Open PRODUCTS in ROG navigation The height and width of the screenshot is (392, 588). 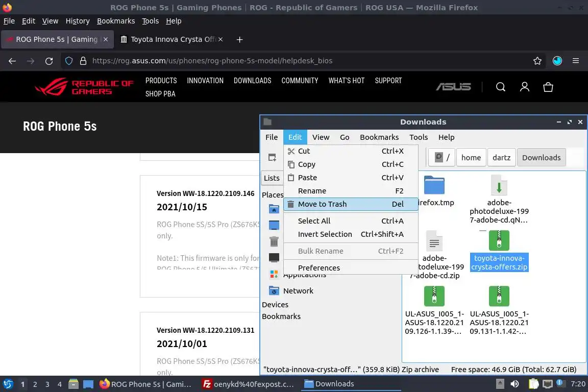(x=161, y=81)
